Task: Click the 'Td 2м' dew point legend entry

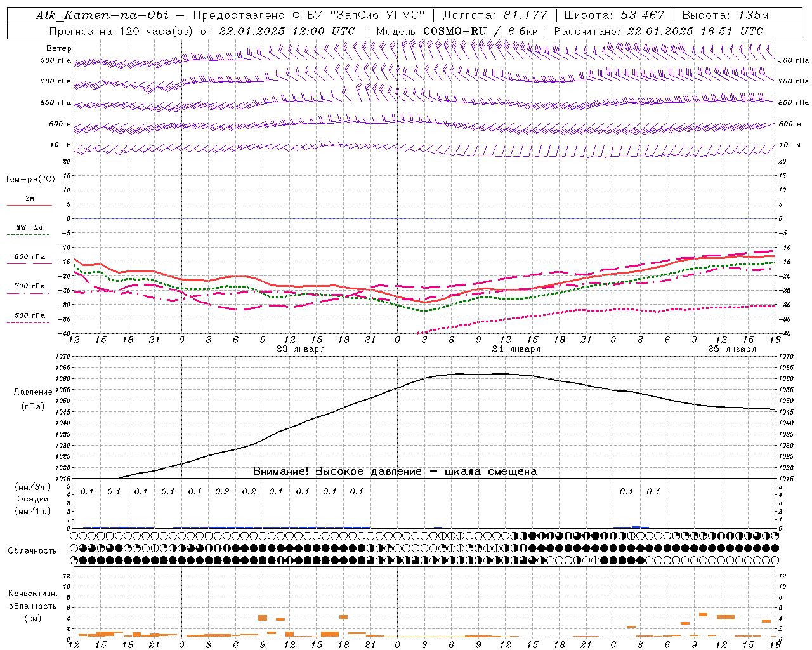Action: pos(29,227)
